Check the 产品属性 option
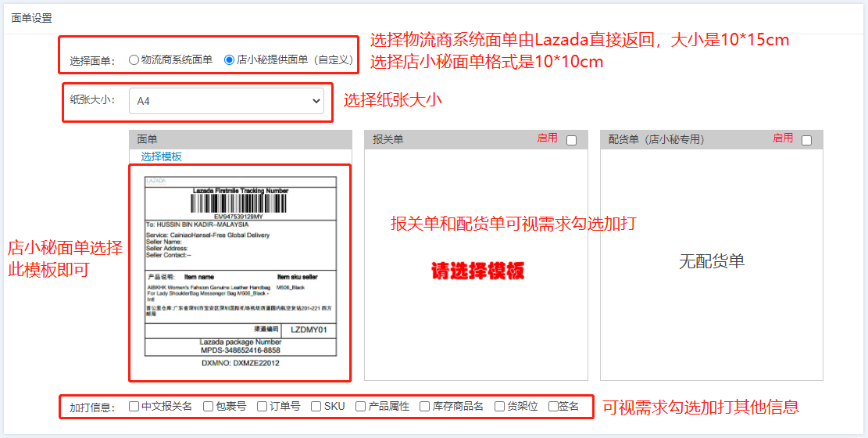Screen dimensions: 868x438 point(361,407)
